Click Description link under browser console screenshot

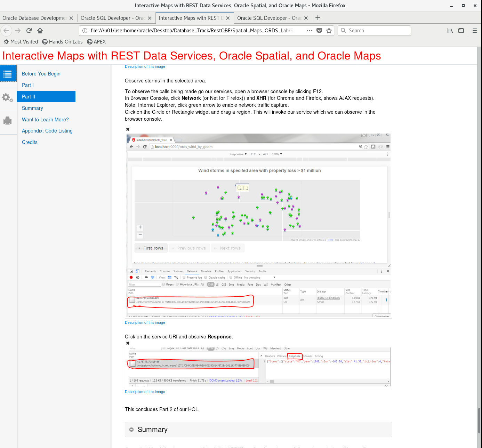145,322
